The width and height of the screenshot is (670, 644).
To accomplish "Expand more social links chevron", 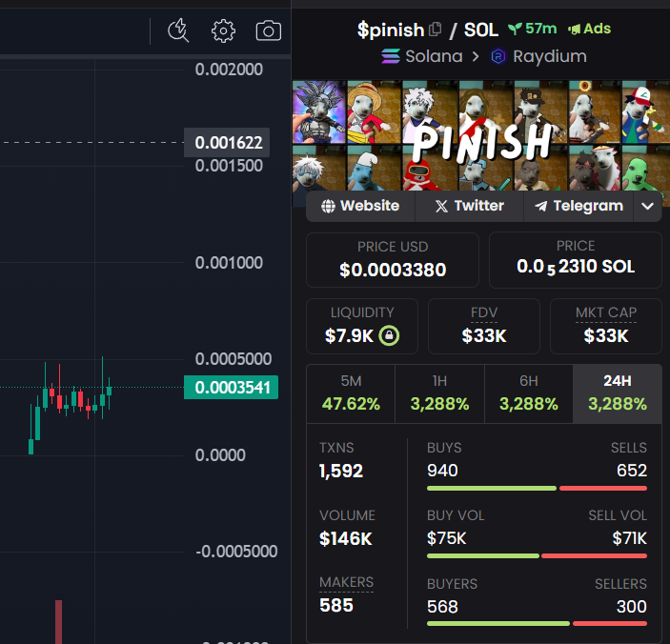I will [x=647, y=206].
